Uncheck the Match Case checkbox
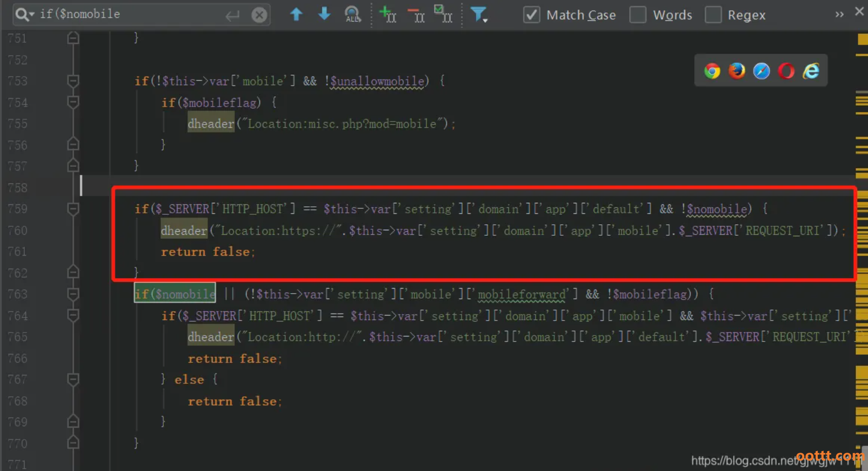 point(532,15)
